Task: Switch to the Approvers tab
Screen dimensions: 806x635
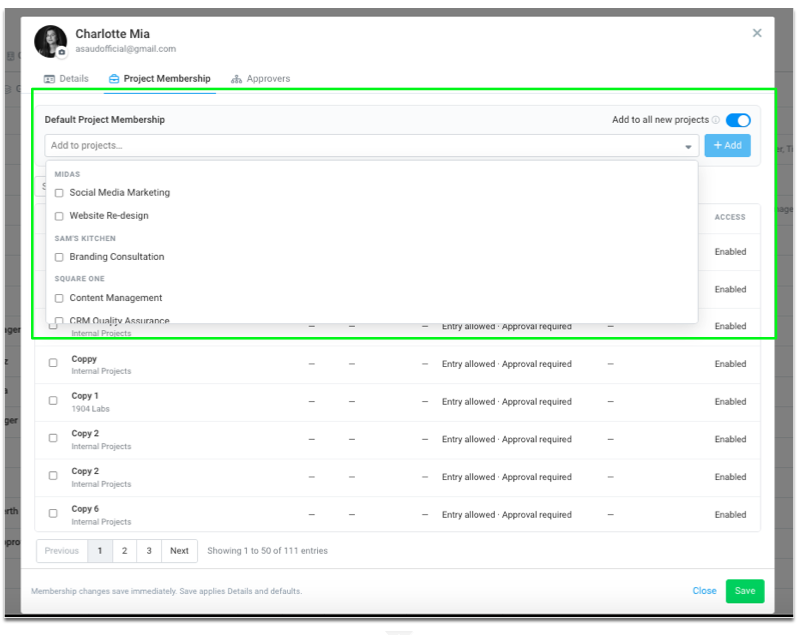Action: tap(261, 79)
